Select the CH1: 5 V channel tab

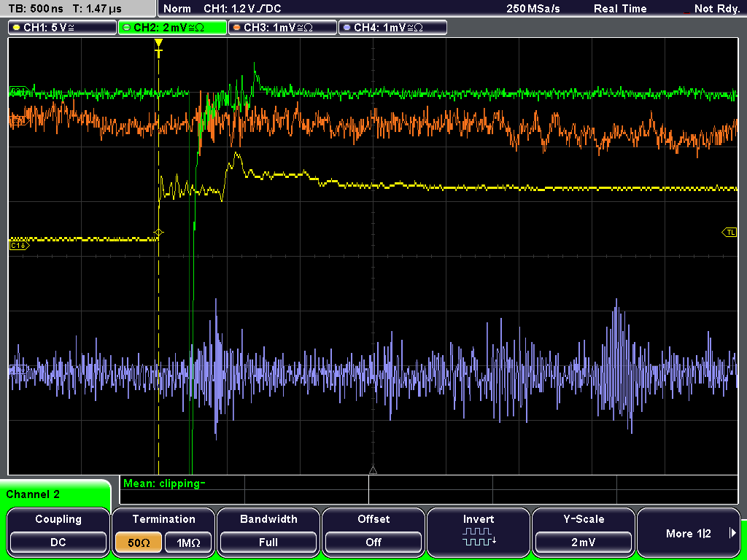point(63,28)
